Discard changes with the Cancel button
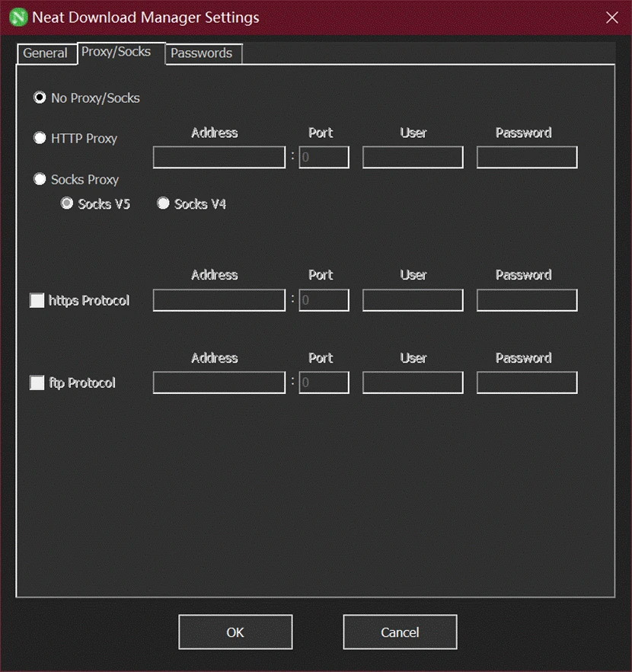Screen dimensions: 632x672 click(400, 632)
